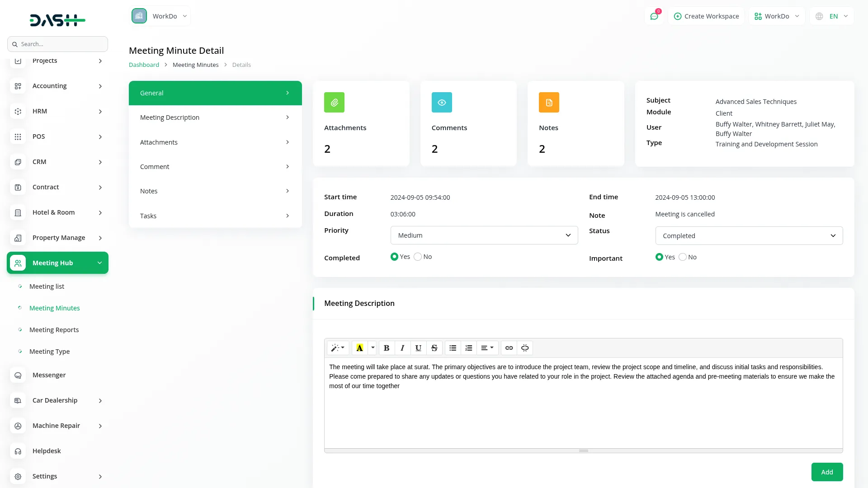Click the strikethrough icon
The image size is (868, 488).
click(x=434, y=348)
